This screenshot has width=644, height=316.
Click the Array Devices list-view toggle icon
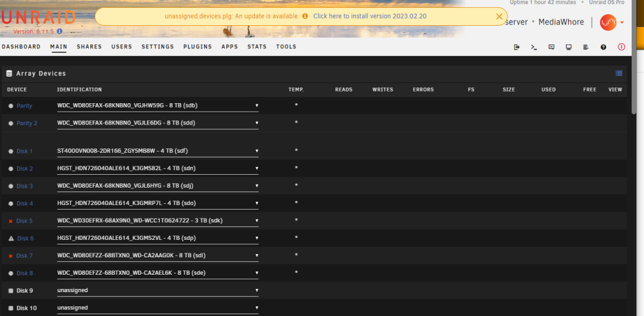[619, 74]
